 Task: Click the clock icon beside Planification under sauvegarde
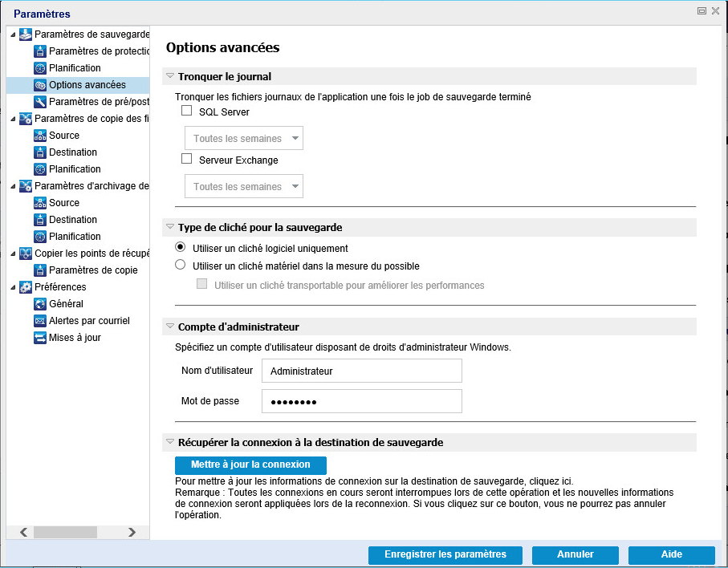click(x=40, y=67)
